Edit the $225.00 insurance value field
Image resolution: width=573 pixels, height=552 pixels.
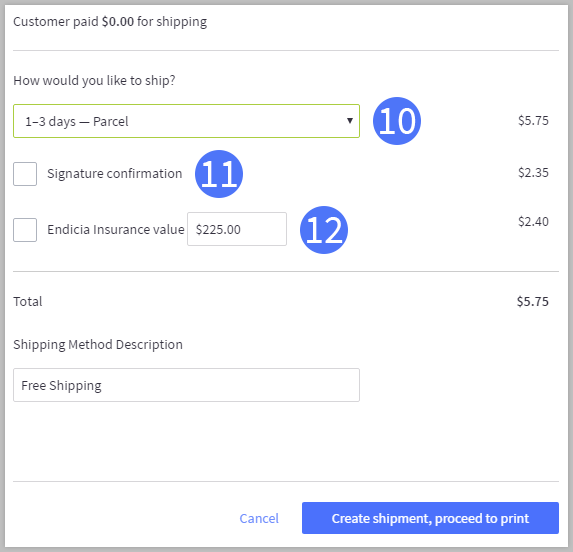[237, 229]
